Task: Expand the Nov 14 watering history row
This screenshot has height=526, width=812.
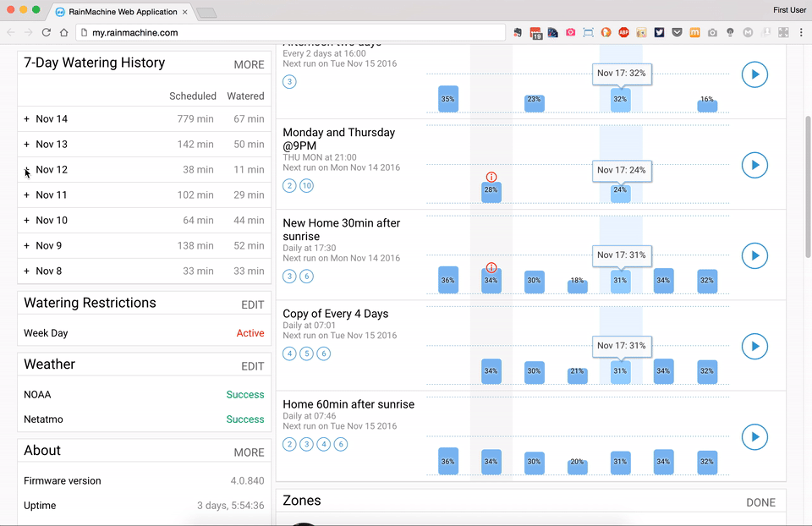Action: pos(27,119)
